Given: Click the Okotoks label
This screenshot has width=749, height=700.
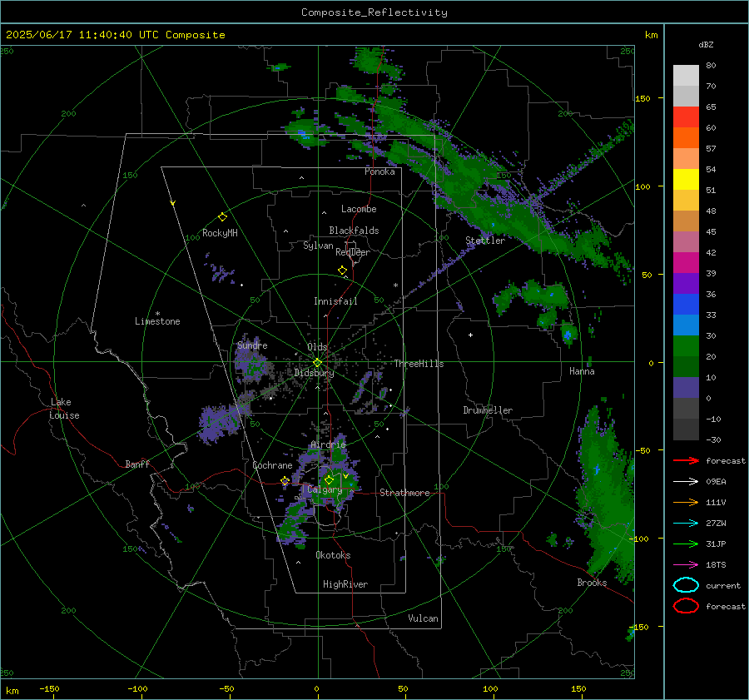Looking at the screenshot, I should [x=333, y=555].
